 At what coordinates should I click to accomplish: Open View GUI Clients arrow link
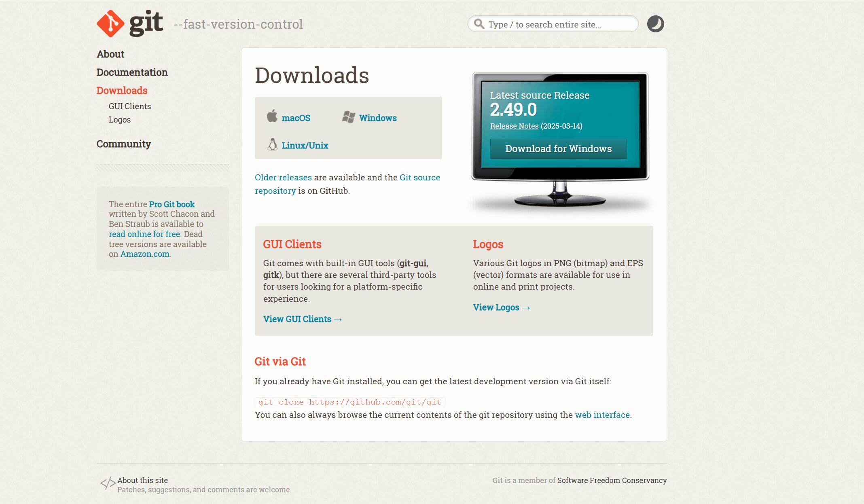[302, 319]
